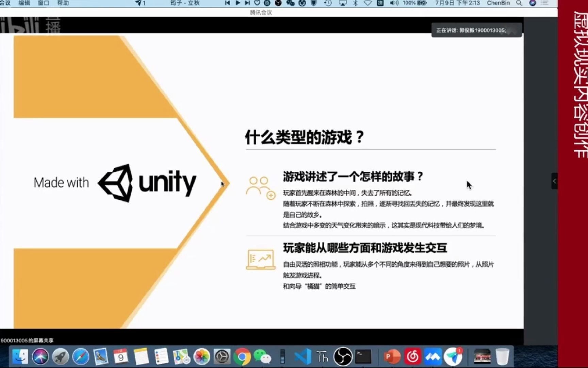Open the 编辑 menu
The width and height of the screenshot is (588, 368).
24,3
